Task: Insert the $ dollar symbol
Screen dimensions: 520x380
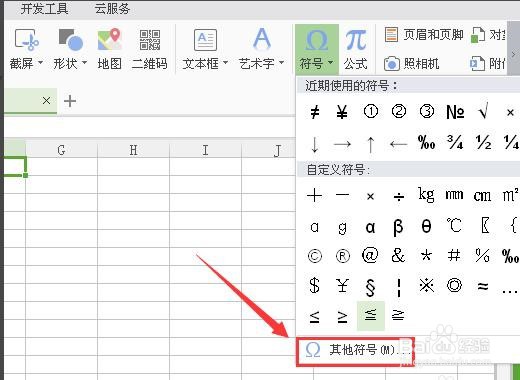Action: pyautogui.click(x=315, y=286)
